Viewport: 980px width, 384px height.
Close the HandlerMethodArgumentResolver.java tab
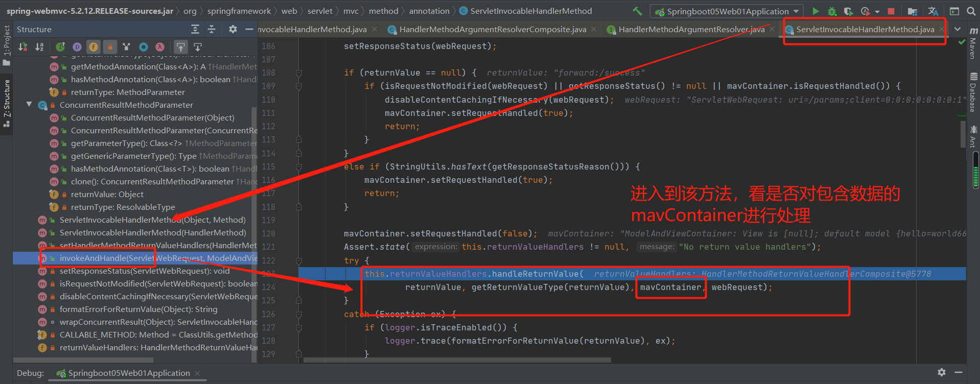772,30
